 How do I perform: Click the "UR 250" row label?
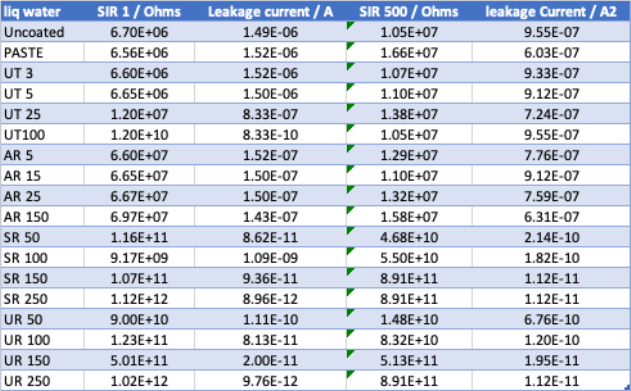(27, 381)
